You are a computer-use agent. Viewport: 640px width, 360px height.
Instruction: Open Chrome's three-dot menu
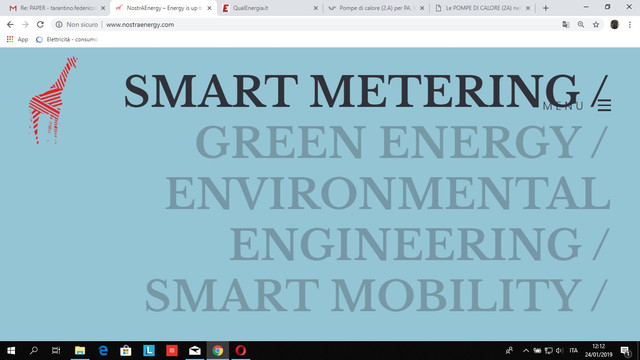[x=630, y=24]
